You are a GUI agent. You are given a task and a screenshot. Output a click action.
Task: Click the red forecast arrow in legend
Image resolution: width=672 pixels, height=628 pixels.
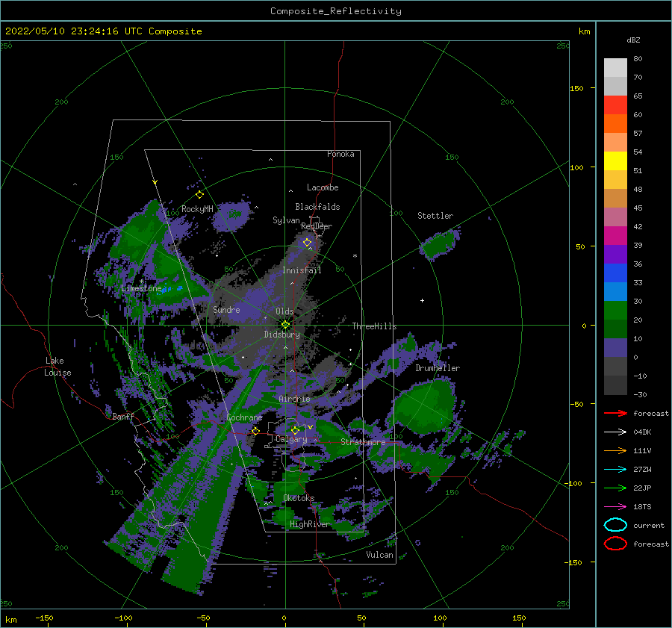click(x=615, y=413)
